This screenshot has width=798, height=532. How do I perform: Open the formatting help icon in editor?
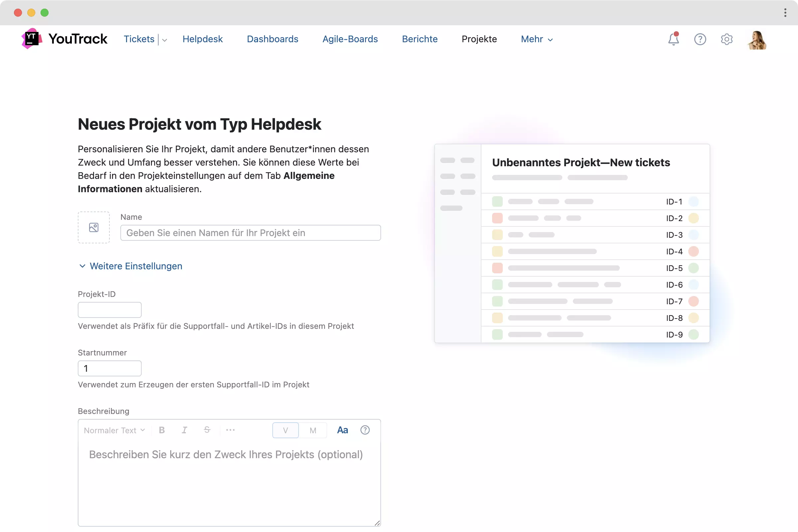[365, 430]
